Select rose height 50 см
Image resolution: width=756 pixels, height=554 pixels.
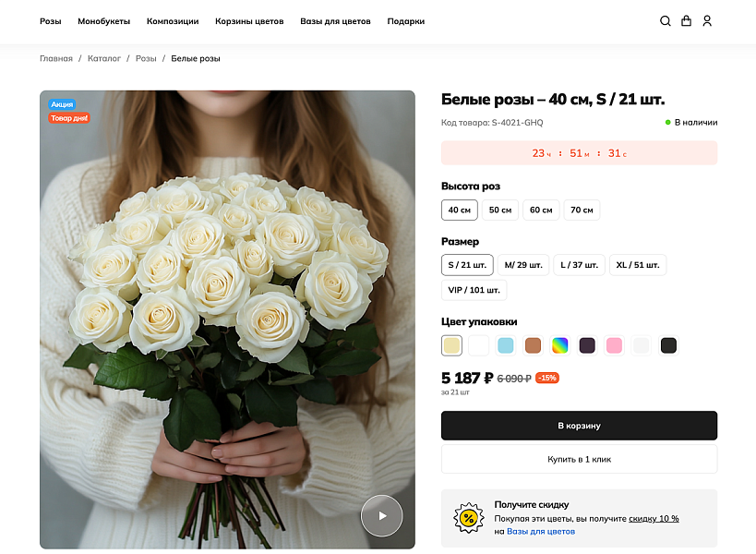pos(499,210)
